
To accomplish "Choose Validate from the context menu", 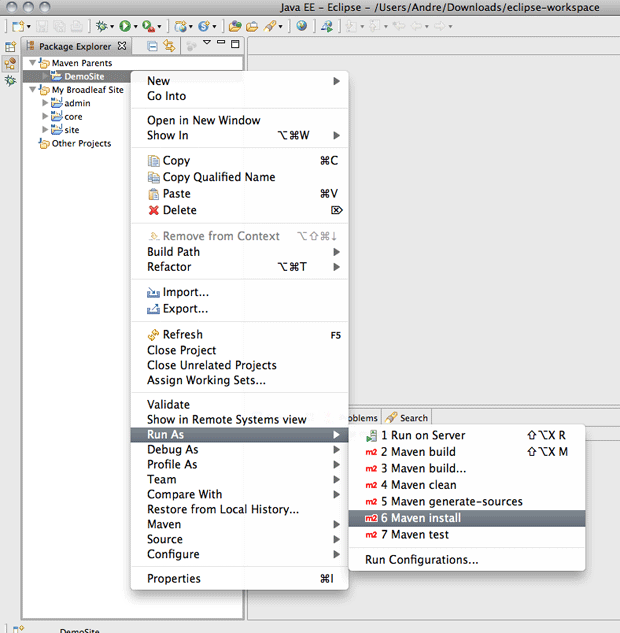I will tap(240, 405).
